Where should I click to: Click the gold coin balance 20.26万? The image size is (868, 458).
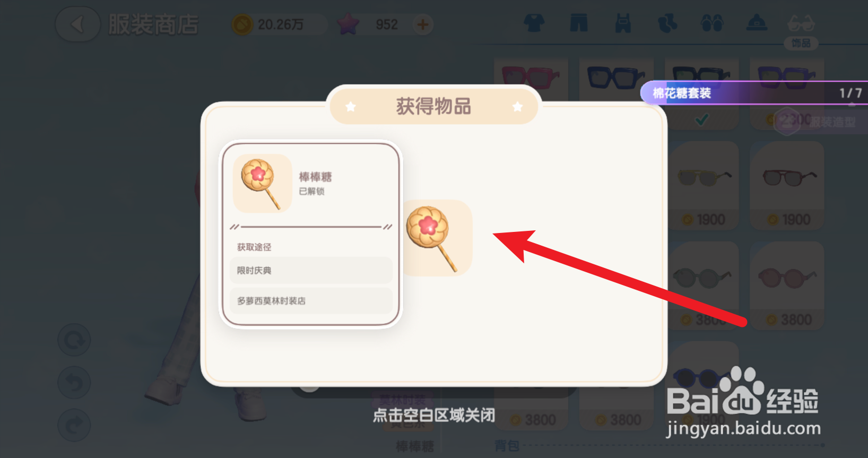coord(279,24)
